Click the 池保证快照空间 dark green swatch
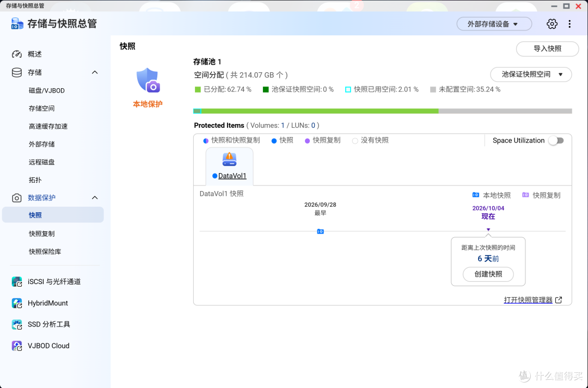This screenshot has width=588, height=388. pyautogui.click(x=266, y=90)
